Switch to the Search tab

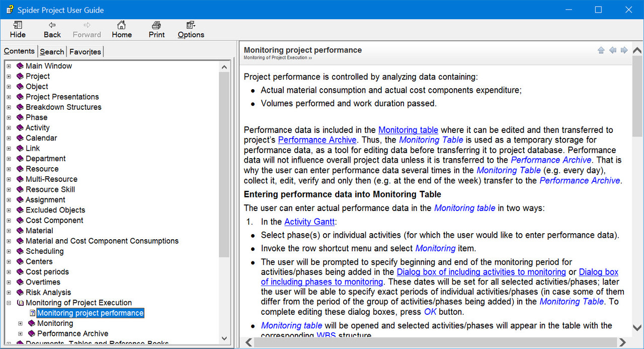pos(52,52)
